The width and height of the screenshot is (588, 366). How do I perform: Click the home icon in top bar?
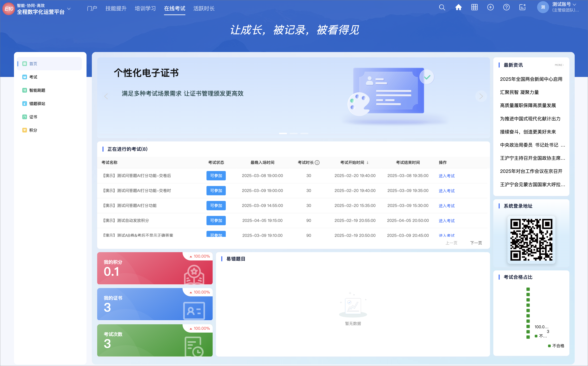tap(458, 7)
